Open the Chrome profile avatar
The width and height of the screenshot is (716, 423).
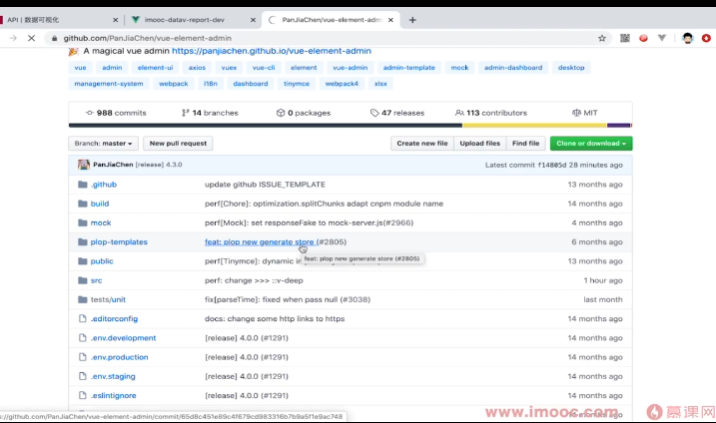pyautogui.click(x=687, y=38)
